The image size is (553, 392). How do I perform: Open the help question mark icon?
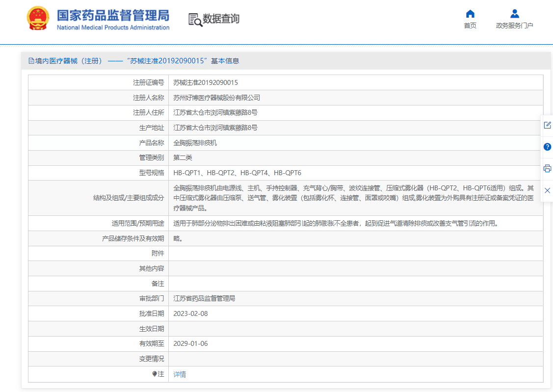548,147
